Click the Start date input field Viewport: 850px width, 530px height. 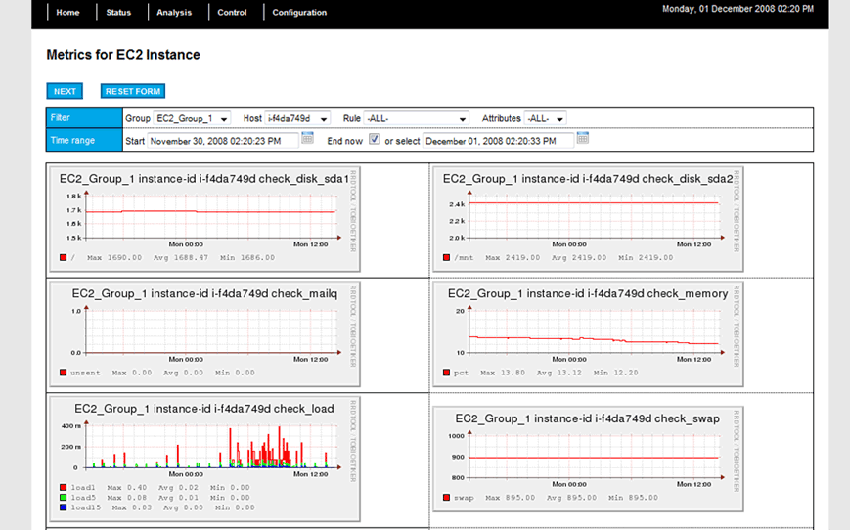[x=223, y=141]
